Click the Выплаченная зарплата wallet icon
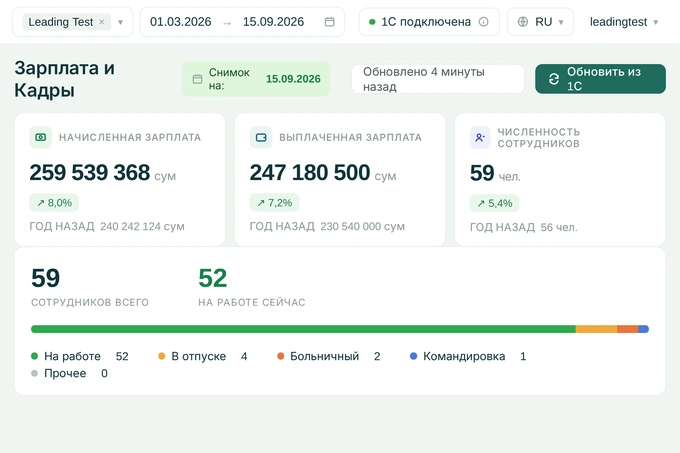 (261, 137)
